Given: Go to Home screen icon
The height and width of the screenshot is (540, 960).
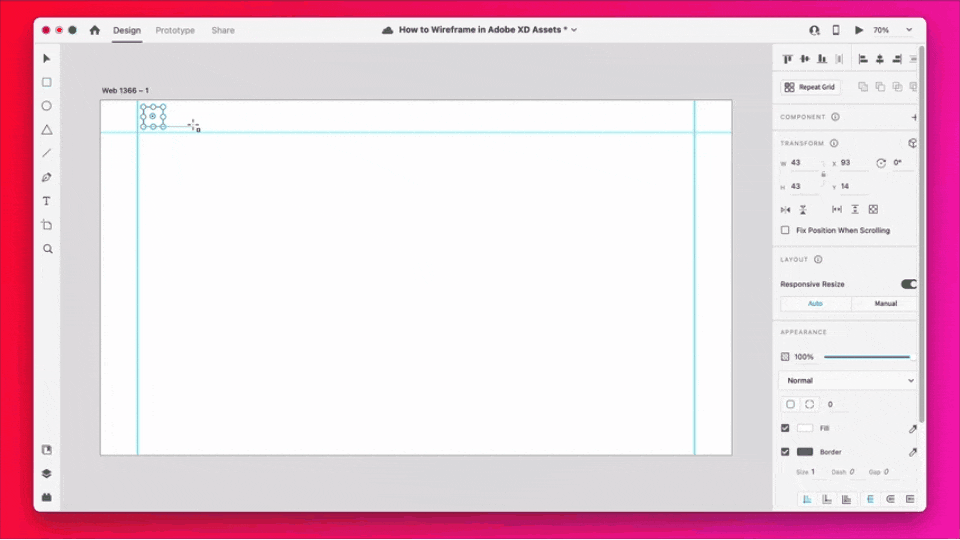Looking at the screenshot, I should pos(94,30).
